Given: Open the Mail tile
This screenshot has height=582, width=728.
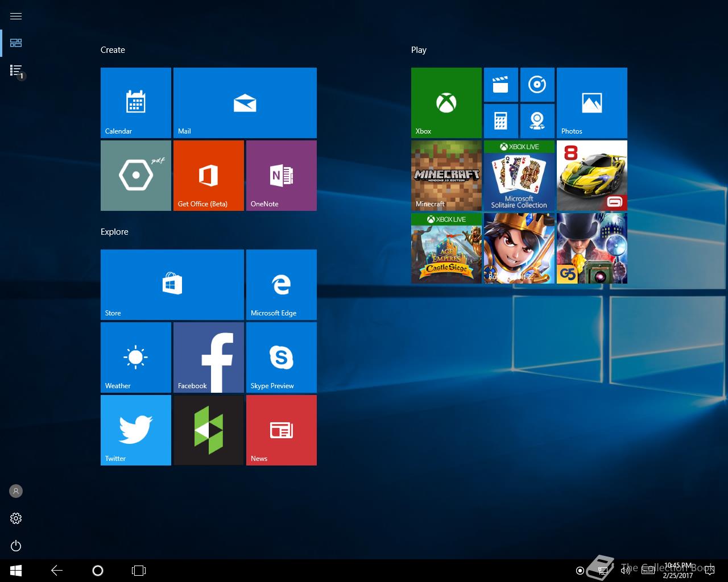Looking at the screenshot, I should click(245, 102).
